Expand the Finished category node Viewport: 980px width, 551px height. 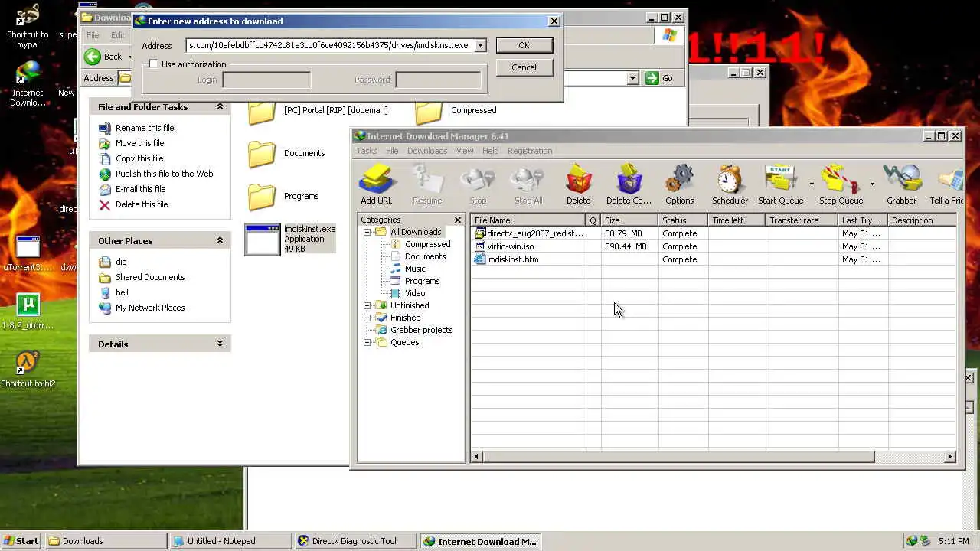(x=367, y=318)
